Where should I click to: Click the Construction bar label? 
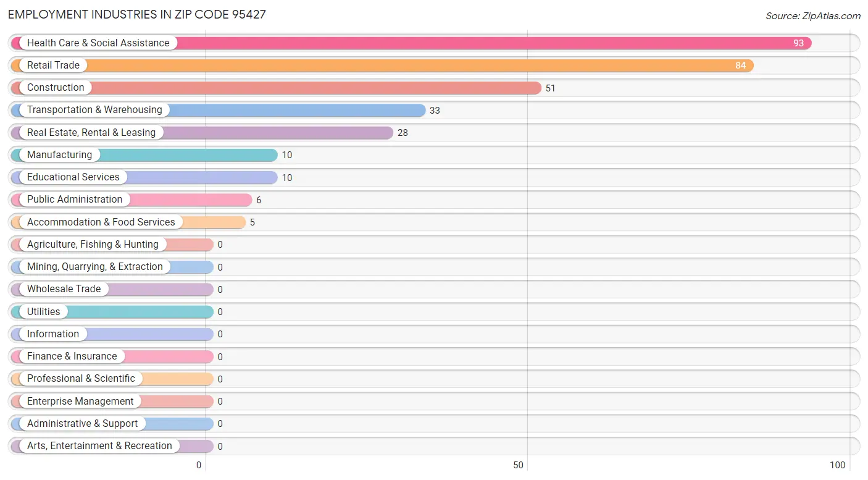(56, 87)
